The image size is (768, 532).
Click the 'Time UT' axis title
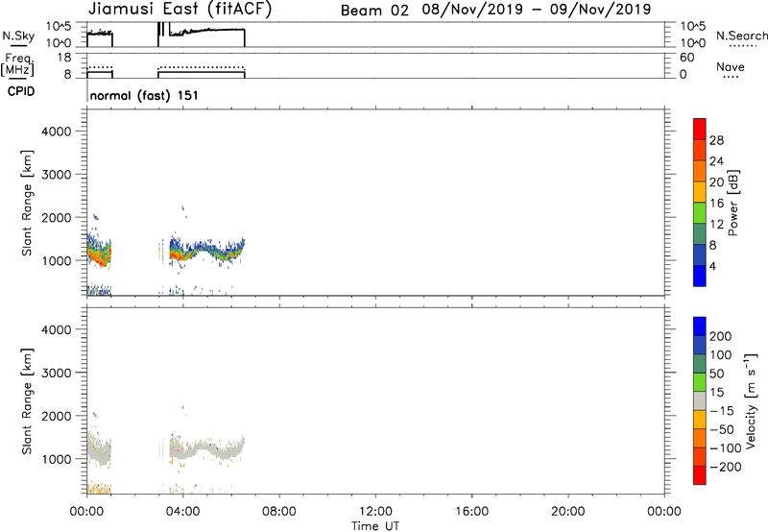click(375, 526)
